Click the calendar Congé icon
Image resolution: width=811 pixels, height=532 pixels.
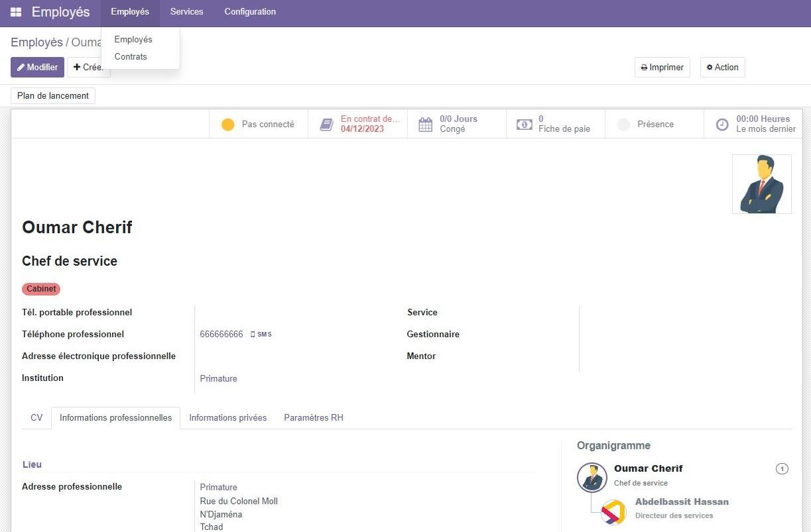(426, 125)
